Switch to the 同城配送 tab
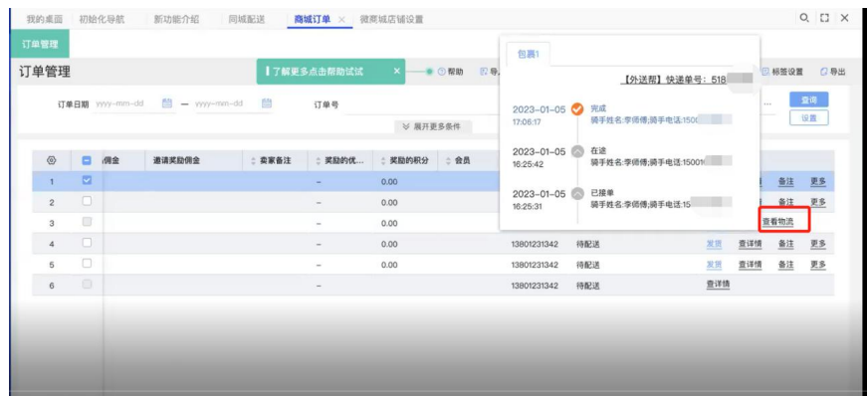 click(246, 19)
